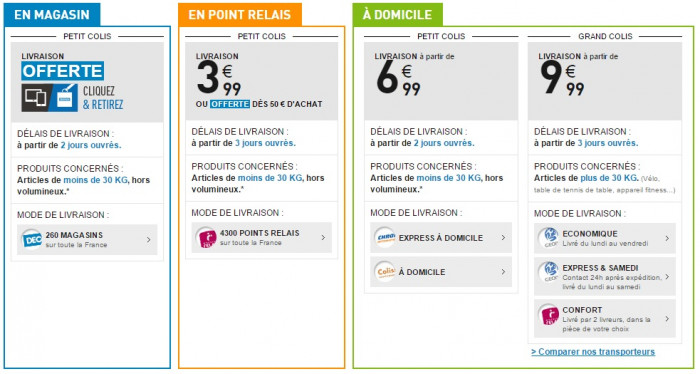
Task: Expand the Confort delivery option arrow
Action: (x=667, y=319)
